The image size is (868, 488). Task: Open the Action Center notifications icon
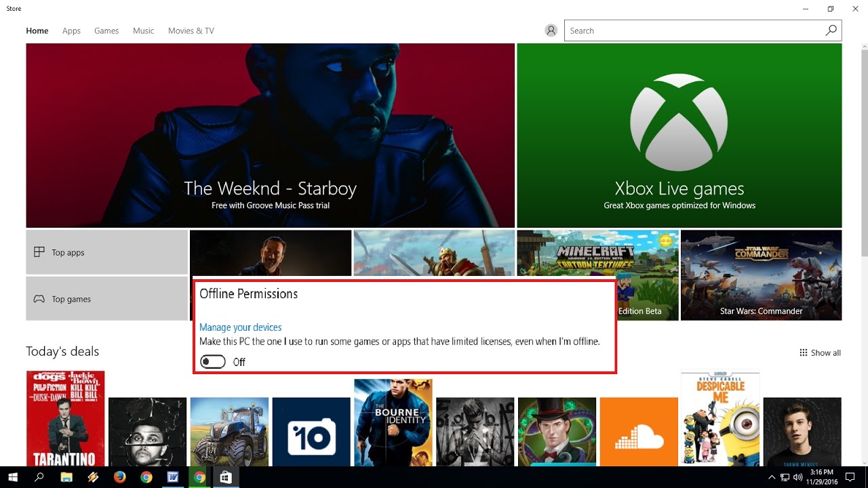851,477
